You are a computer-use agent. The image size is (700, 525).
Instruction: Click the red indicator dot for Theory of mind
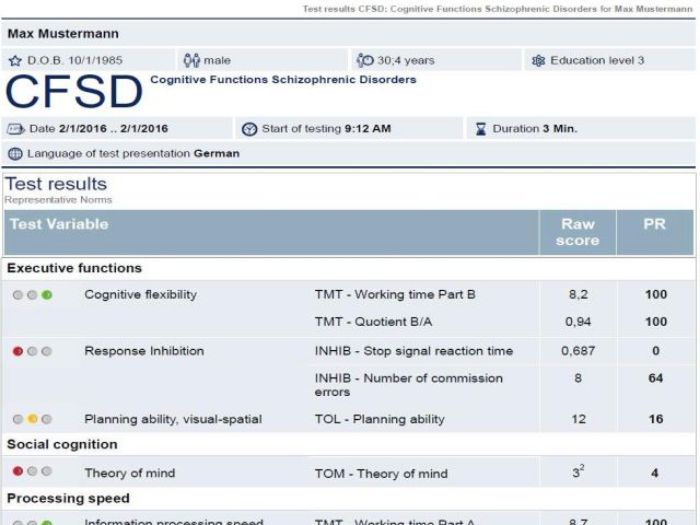tap(18, 471)
